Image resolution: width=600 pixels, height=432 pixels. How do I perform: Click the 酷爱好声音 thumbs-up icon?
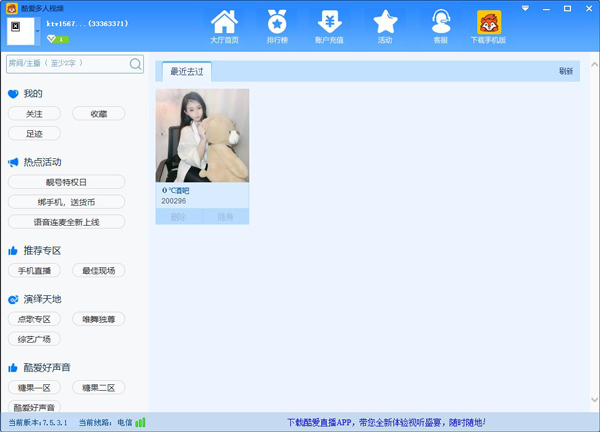click(x=13, y=368)
